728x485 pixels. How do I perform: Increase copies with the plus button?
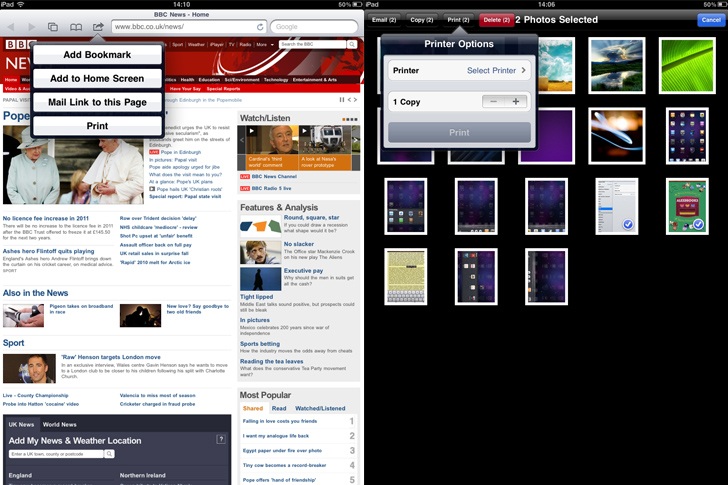click(x=515, y=102)
